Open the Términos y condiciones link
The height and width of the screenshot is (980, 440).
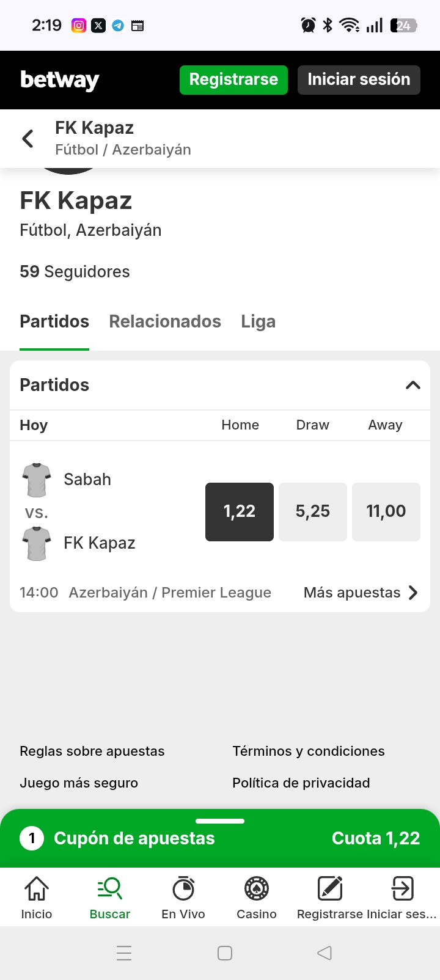click(x=309, y=751)
